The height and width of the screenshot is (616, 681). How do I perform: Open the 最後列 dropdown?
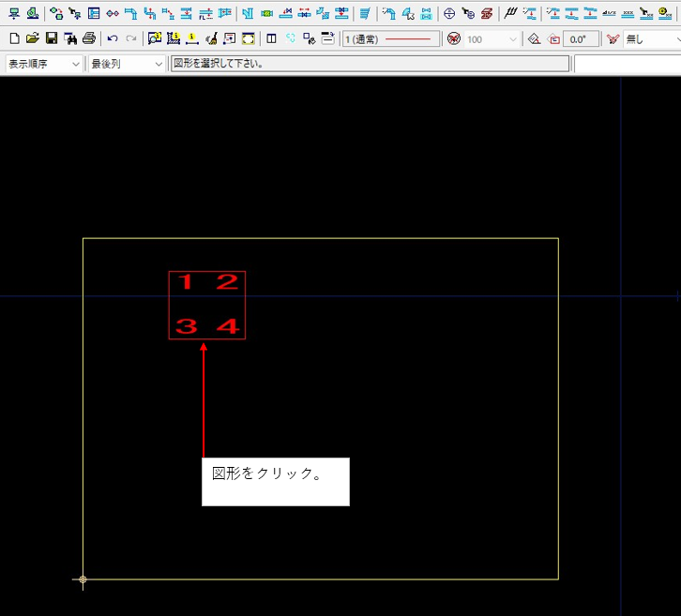pos(127,65)
